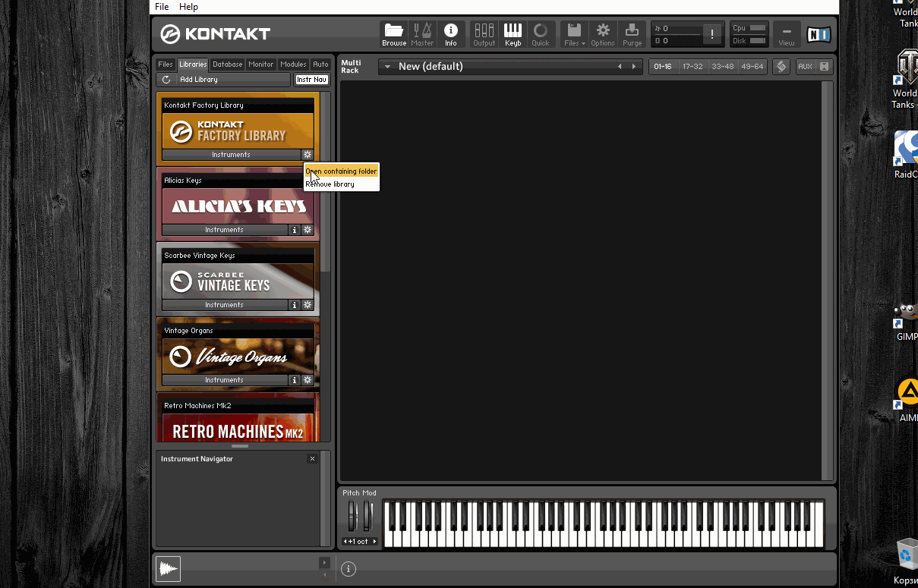This screenshot has width=918, height=588.
Task: Choose Remove library from menu
Action: pos(341,184)
